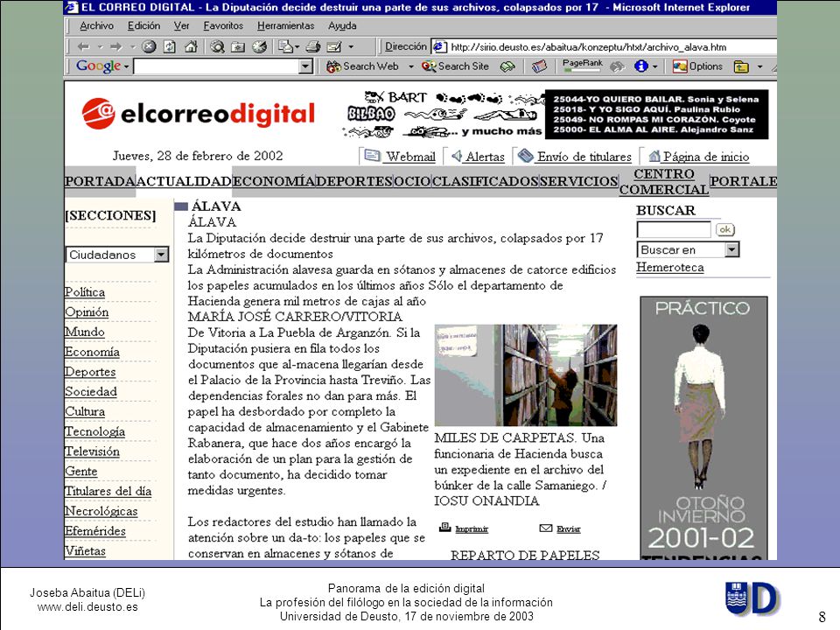Viewport: 840px width, 630px height.
Task: Click the Google toolbar news icon
Action: pos(539,66)
